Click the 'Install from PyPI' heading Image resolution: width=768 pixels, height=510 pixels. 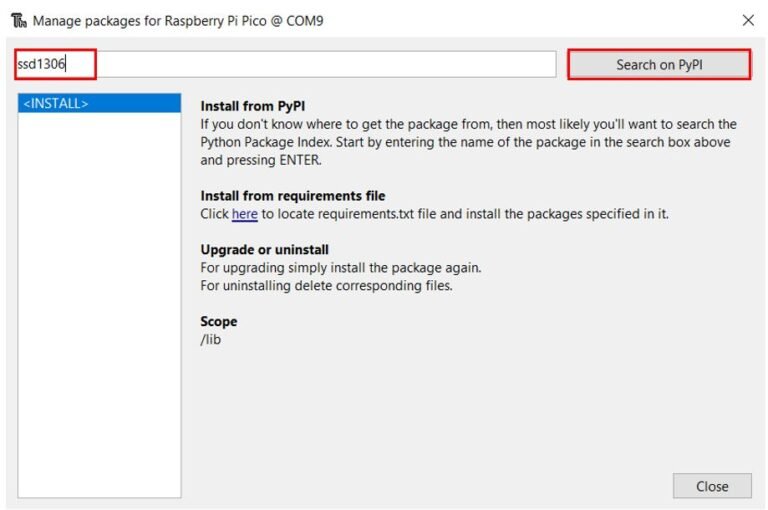coord(252,105)
